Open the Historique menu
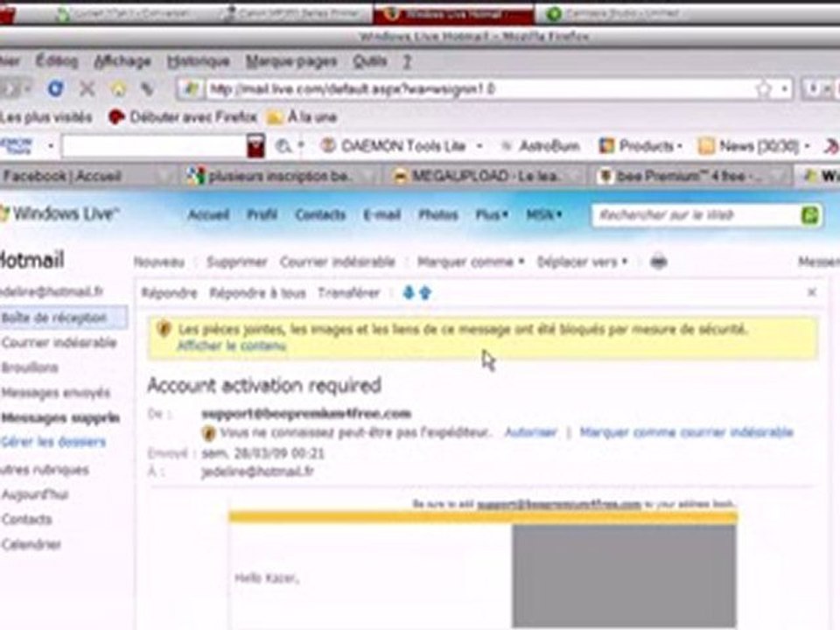The image size is (840, 630). point(199,61)
